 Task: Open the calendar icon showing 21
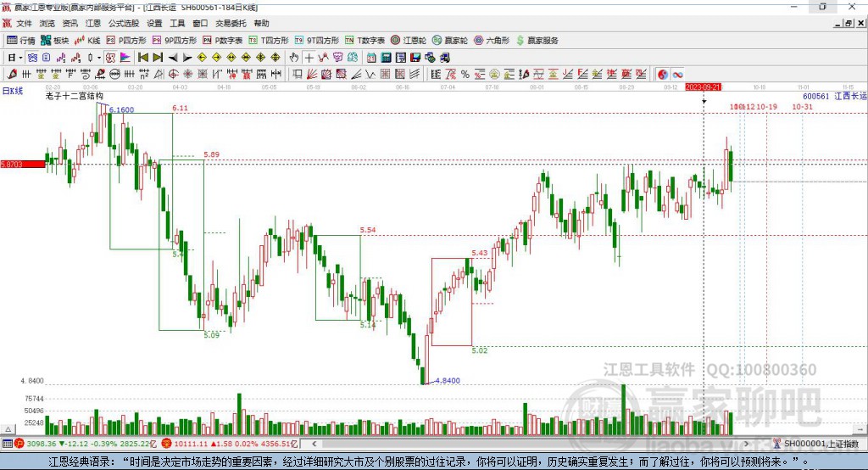pyautogui.click(x=371, y=58)
